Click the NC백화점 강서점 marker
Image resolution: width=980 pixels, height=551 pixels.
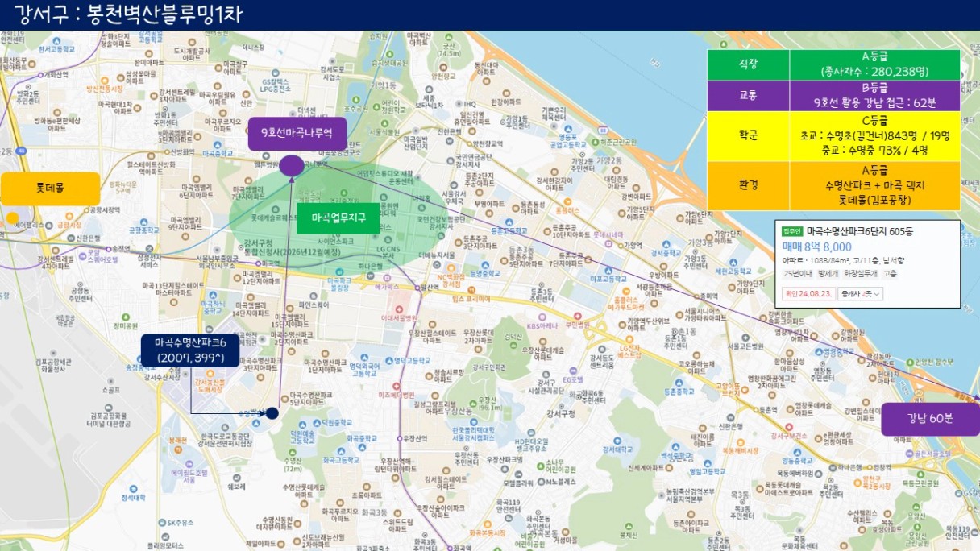pos(451,269)
